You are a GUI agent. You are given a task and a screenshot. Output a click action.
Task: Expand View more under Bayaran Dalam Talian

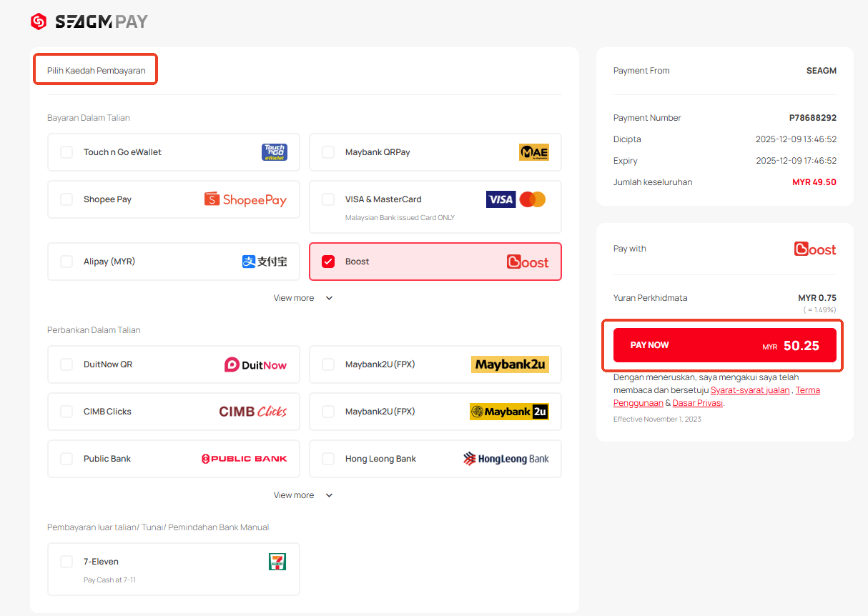pyautogui.click(x=303, y=298)
